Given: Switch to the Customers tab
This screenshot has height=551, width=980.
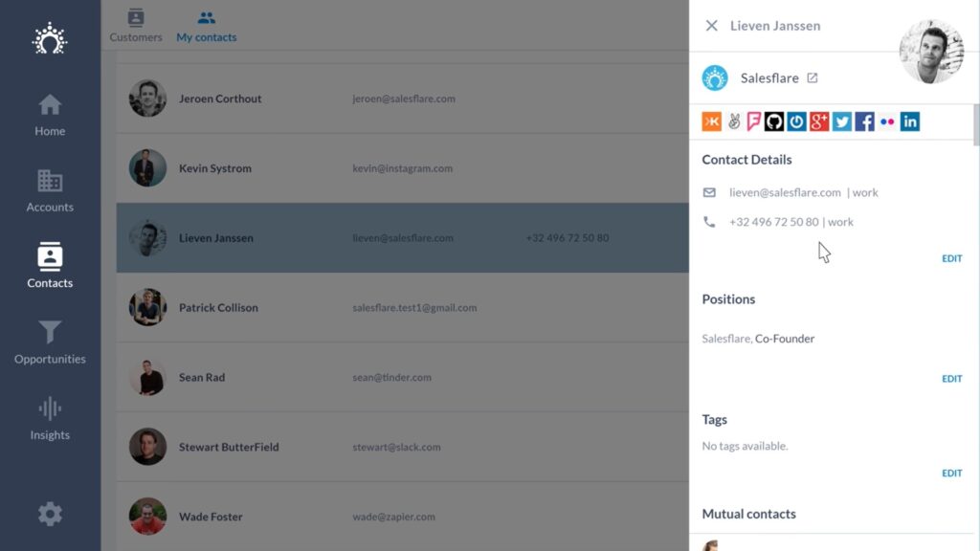Looking at the screenshot, I should click(x=135, y=24).
